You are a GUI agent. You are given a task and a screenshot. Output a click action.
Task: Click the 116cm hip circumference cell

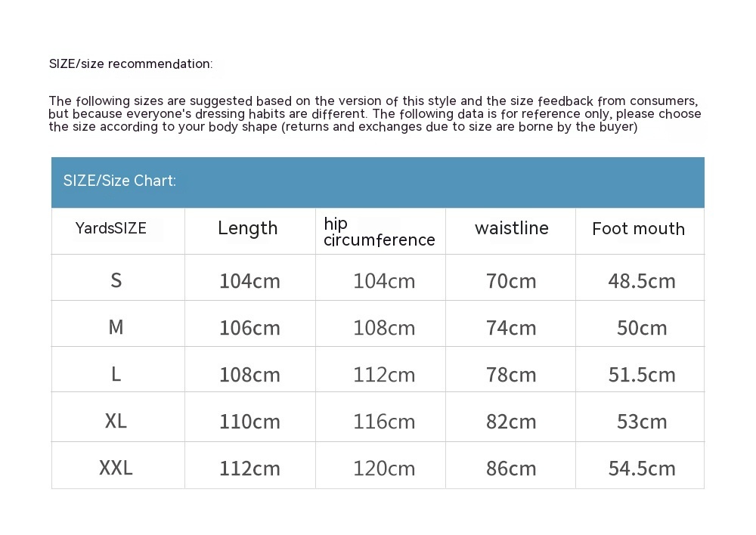point(384,422)
